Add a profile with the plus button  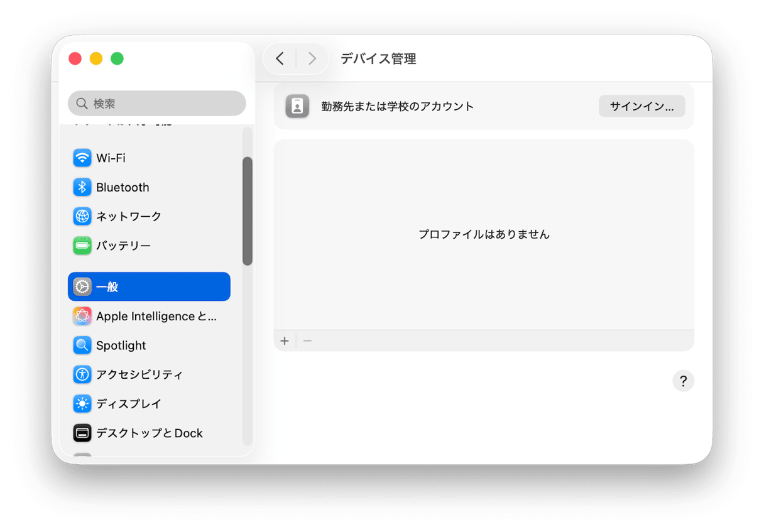tap(285, 340)
